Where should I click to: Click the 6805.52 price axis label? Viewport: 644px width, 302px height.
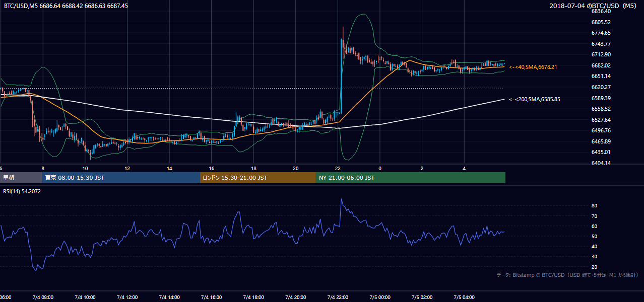click(601, 22)
